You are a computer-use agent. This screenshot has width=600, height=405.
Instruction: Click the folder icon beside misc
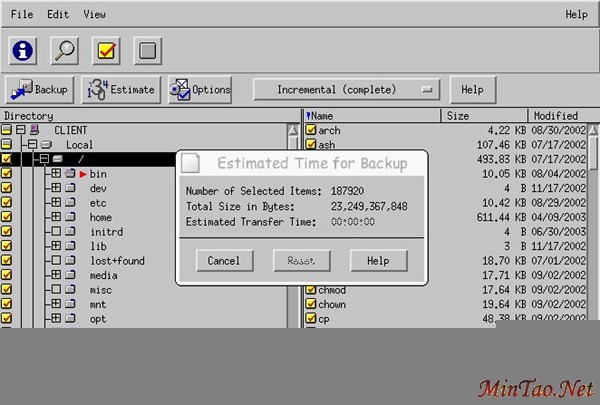(70, 289)
